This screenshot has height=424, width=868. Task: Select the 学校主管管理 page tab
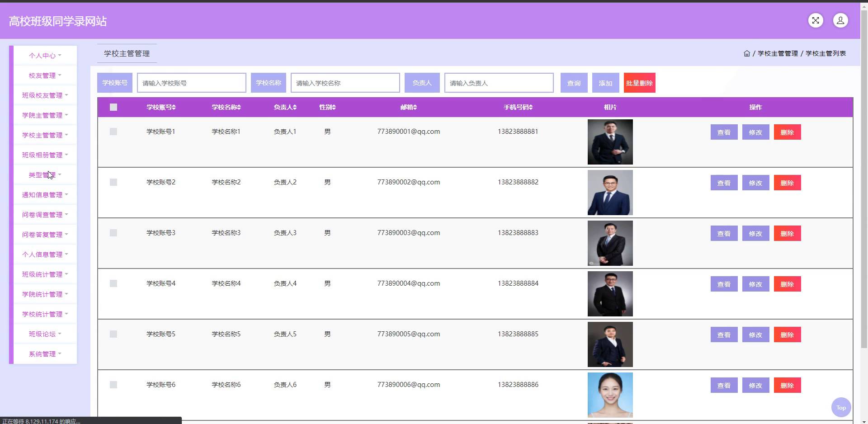(x=127, y=53)
